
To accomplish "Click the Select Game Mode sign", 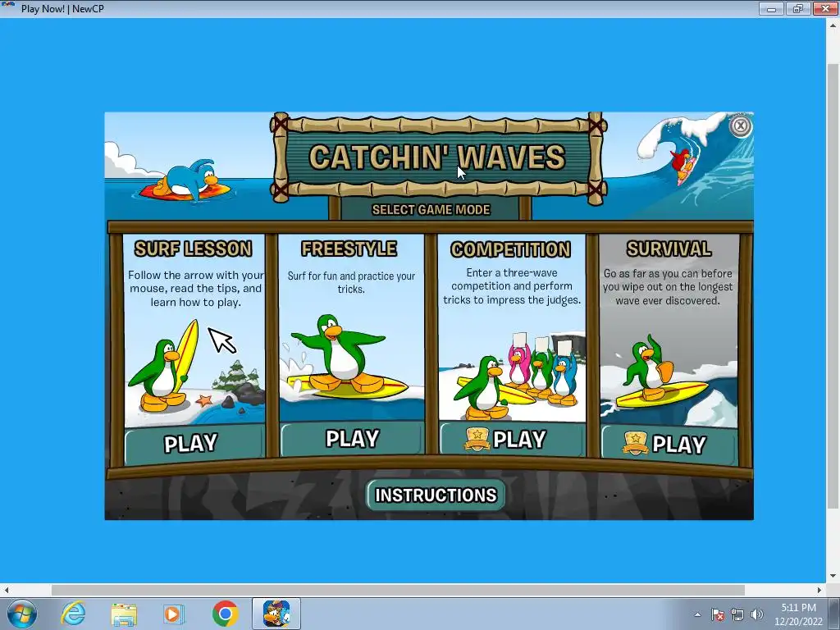I will click(x=431, y=209).
